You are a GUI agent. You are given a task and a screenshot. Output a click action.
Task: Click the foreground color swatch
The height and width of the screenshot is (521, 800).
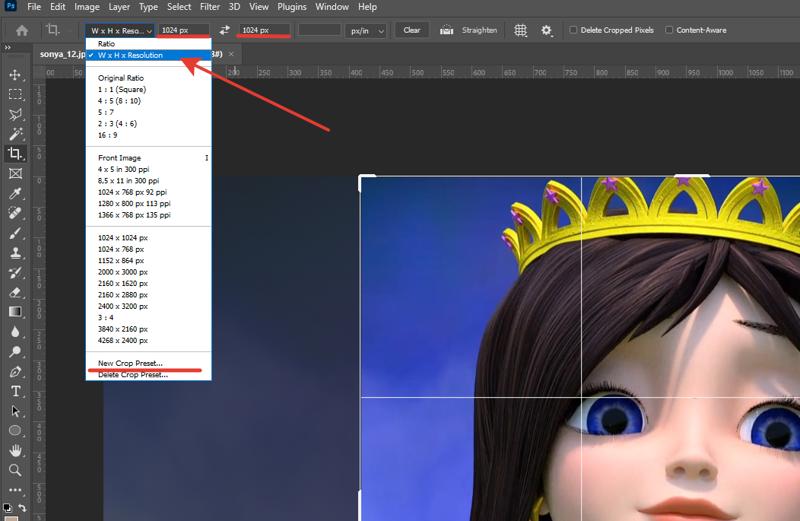[x=11, y=517]
